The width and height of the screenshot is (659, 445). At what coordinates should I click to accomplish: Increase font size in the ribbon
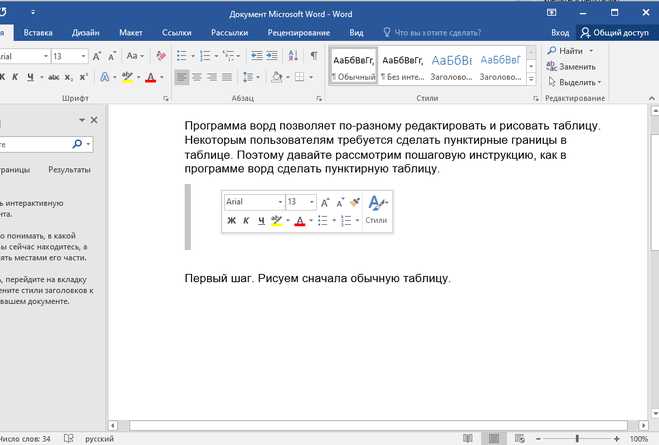(97, 56)
